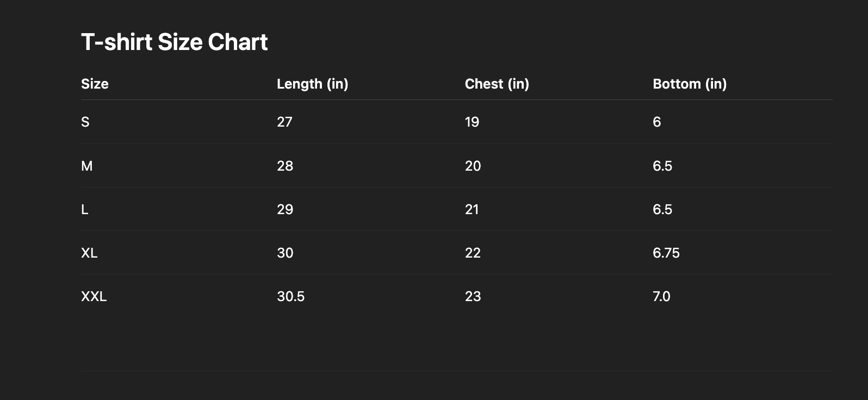Select the chest value 21
Viewport: 868px width, 400px height.
pos(472,209)
